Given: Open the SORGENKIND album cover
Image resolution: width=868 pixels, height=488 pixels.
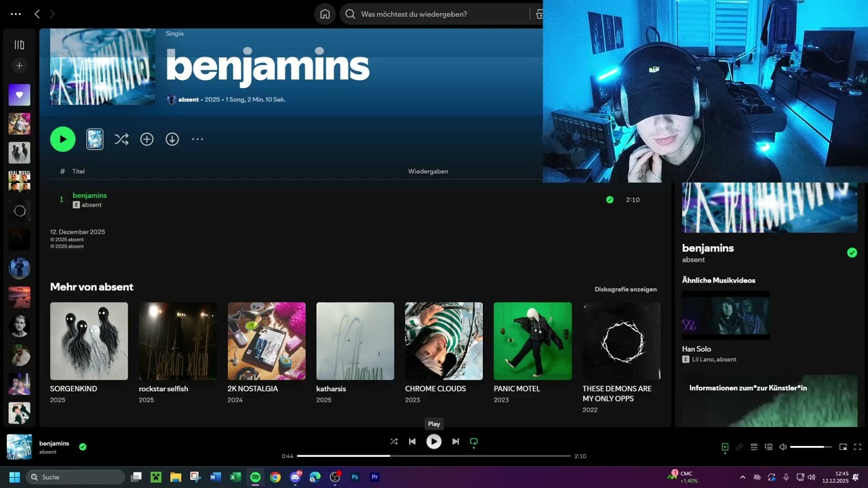Looking at the screenshot, I should tap(89, 341).
